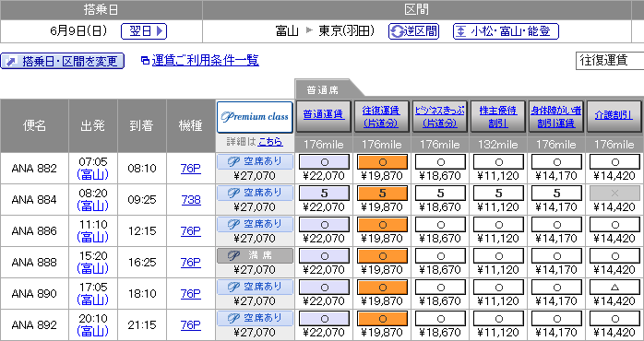Select Premium class seat for ANA 882
The height and width of the screenshot is (341, 644).
pos(255,161)
